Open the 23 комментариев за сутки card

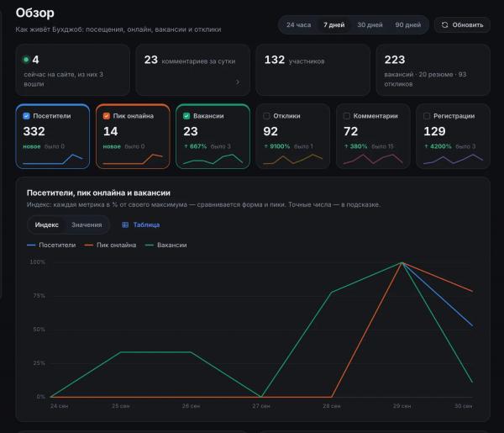pos(193,70)
